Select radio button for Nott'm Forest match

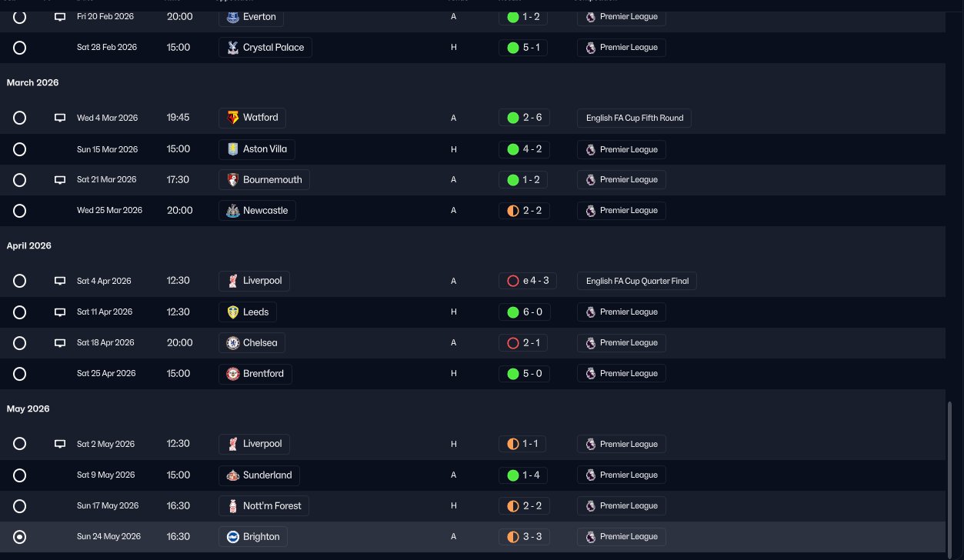(x=20, y=506)
